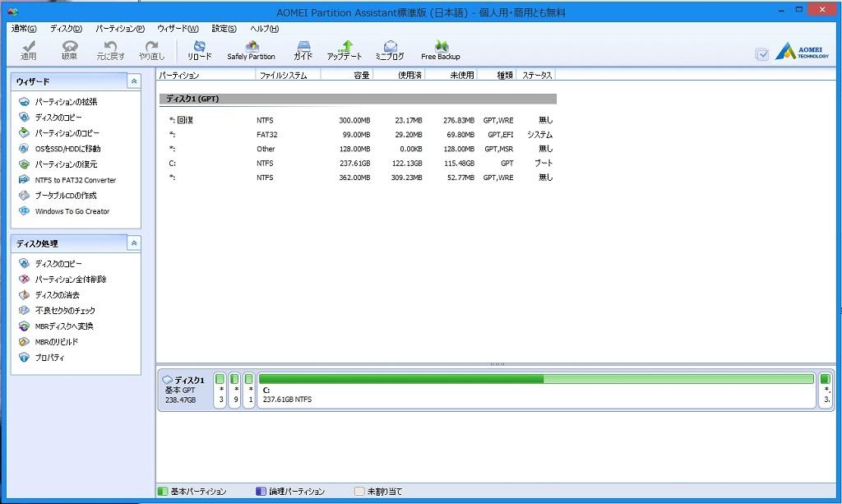842x504 pixels.
Task: Sort by ステータス column header
Action: (535, 75)
